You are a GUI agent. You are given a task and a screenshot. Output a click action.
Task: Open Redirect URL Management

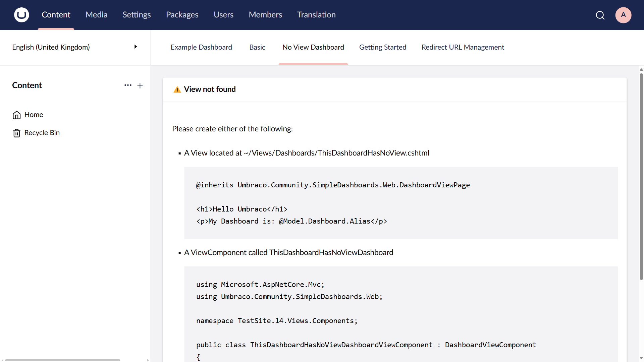point(463,47)
